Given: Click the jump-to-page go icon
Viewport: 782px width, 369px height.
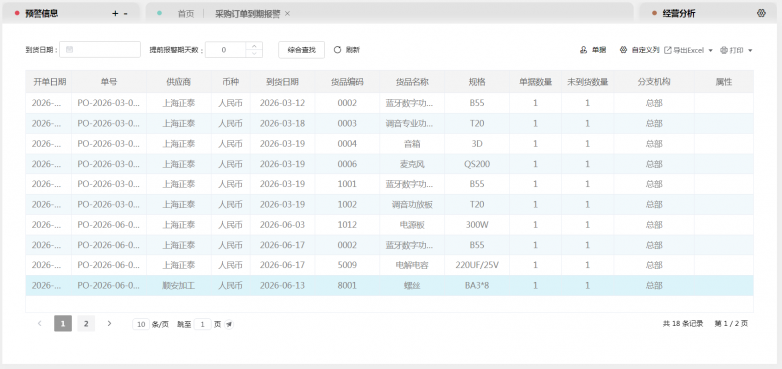Looking at the screenshot, I should coord(229,325).
